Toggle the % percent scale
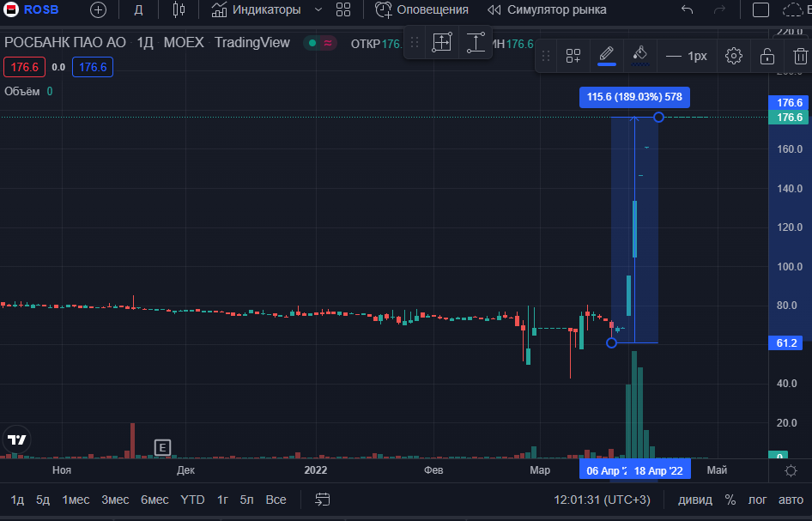 coord(730,500)
